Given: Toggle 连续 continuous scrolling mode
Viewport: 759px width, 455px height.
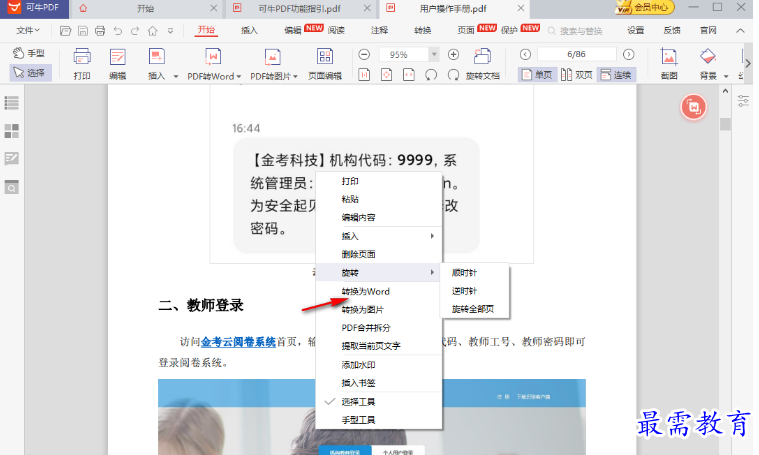Looking at the screenshot, I should coord(616,75).
